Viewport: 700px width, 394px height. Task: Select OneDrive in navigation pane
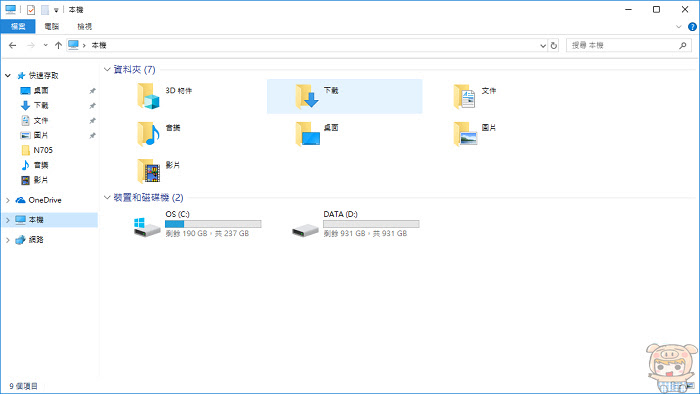tap(45, 200)
